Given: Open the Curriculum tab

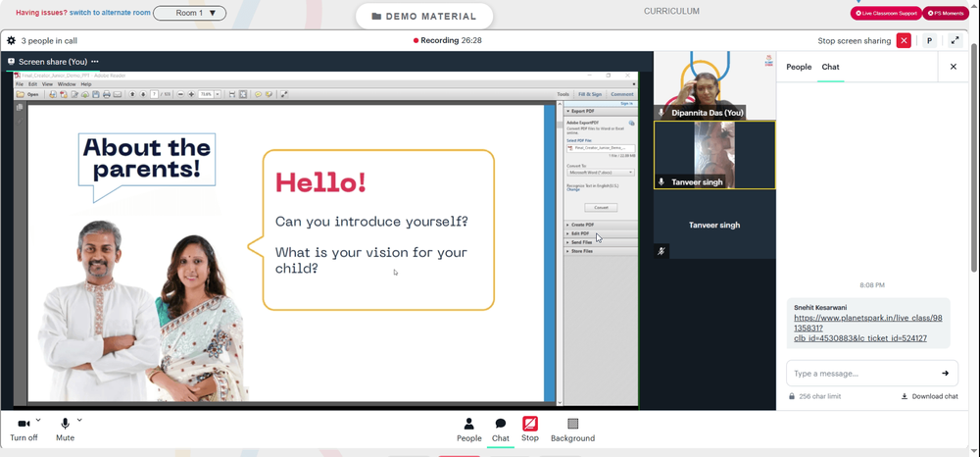Looking at the screenshot, I should pos(671,11).
